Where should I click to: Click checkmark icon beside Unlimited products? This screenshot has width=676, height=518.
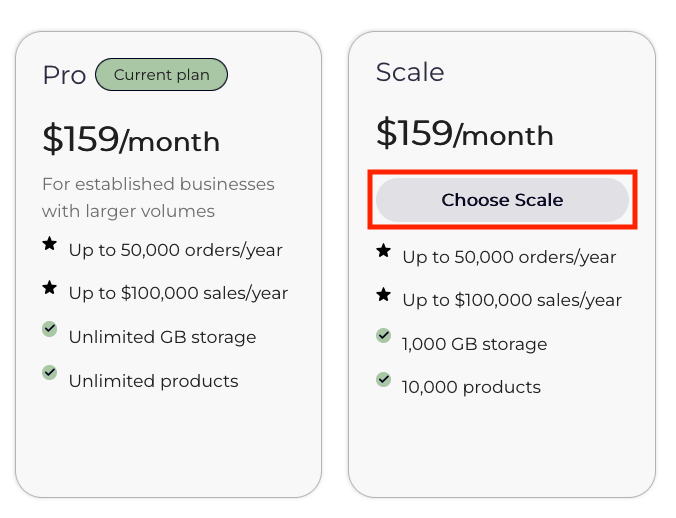(50, 373)
